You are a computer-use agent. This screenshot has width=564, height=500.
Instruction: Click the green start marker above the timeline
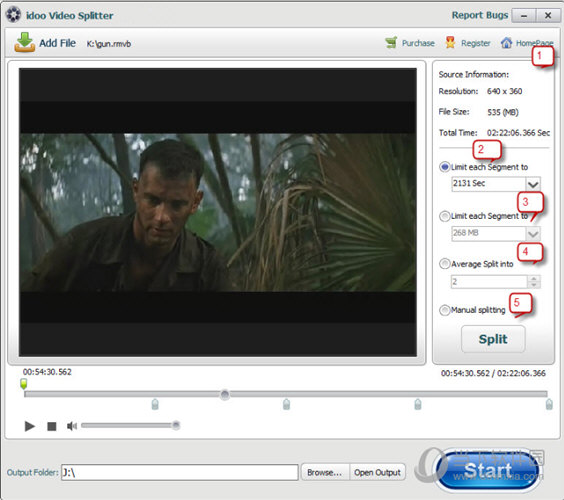[24, 384]
